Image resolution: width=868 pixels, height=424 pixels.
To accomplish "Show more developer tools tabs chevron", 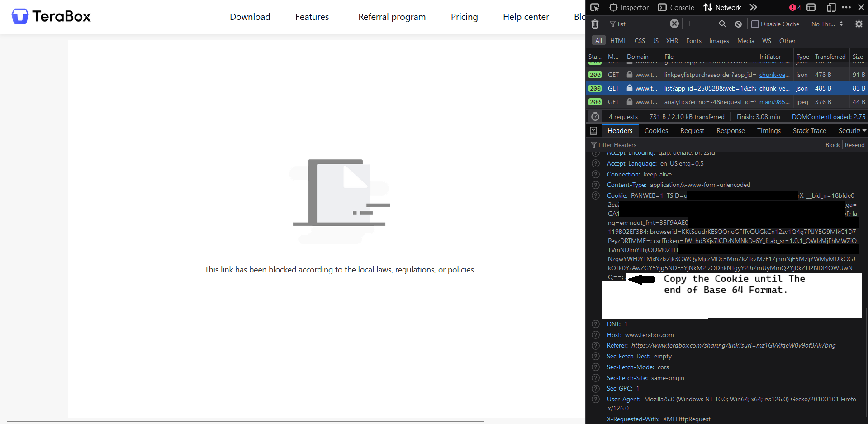I will tap(753, 7).
